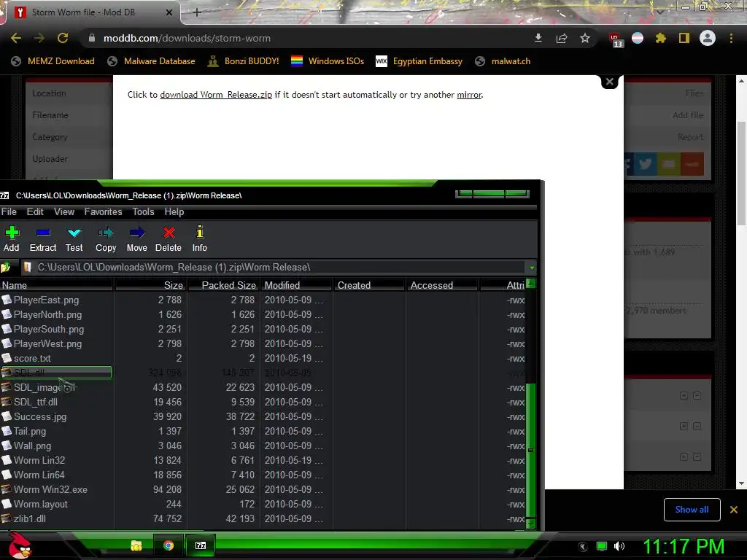
Task: Open the View menu
Action: [x=64, y=212]
